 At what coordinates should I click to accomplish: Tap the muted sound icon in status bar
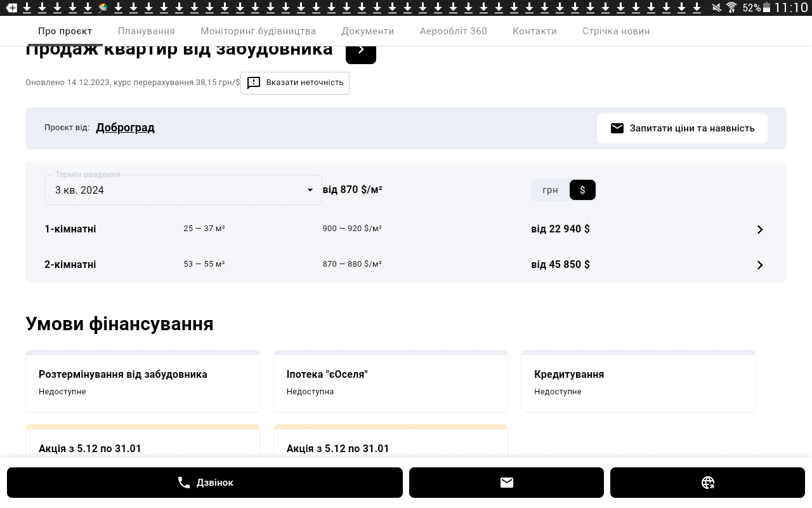(x=716, y=8)
